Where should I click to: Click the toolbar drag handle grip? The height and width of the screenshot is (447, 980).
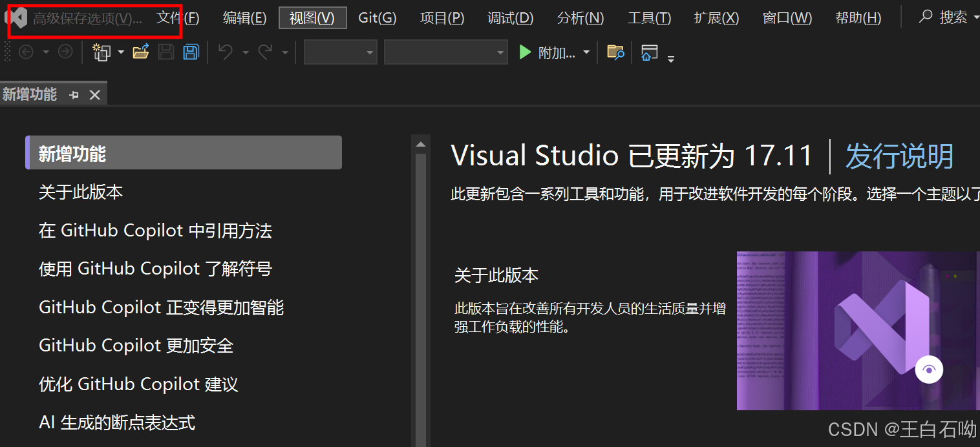tap(7, 52)
